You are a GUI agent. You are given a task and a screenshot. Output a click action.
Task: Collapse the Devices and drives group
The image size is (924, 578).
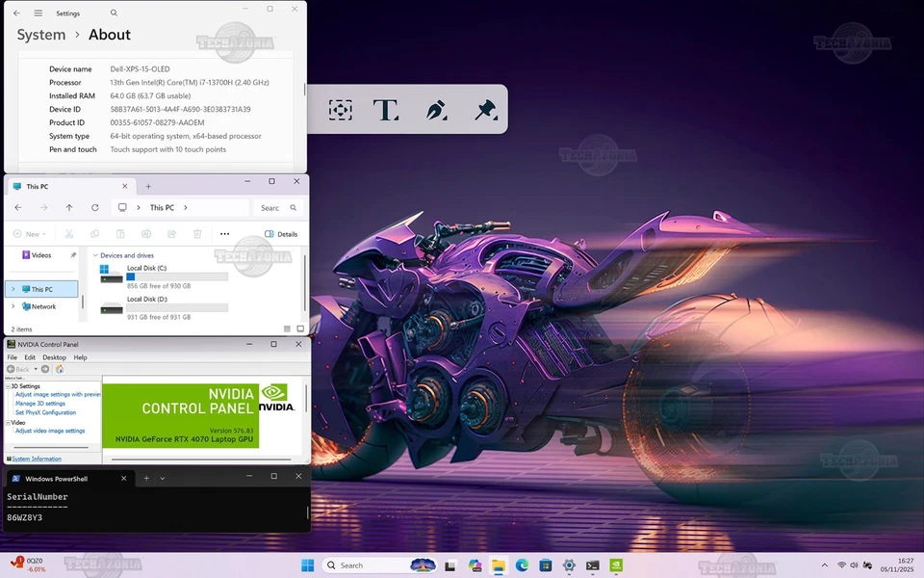(94, 255)
